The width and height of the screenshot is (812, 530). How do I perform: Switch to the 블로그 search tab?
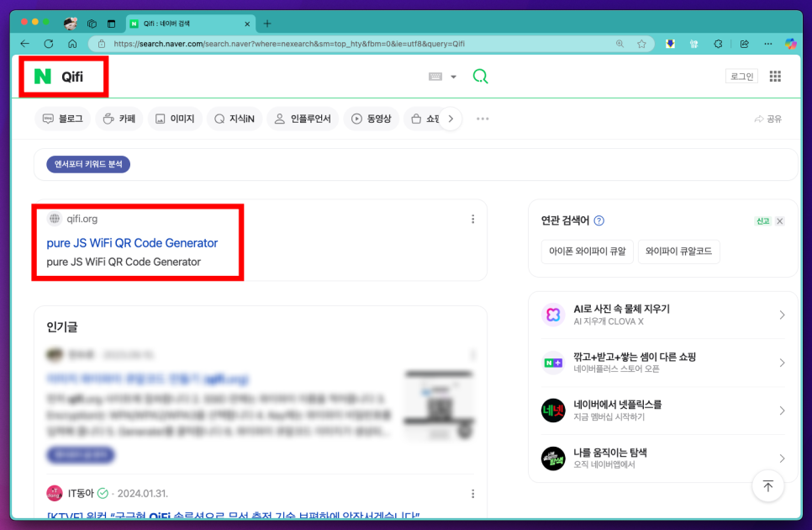point(63,119)
